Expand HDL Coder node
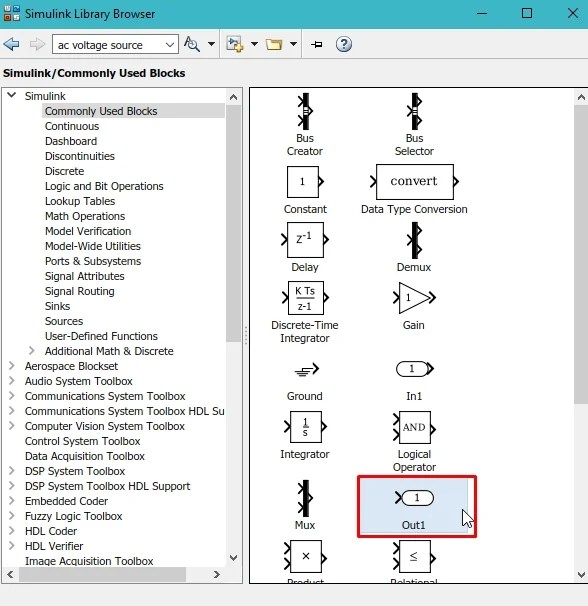 coord(12,531)
